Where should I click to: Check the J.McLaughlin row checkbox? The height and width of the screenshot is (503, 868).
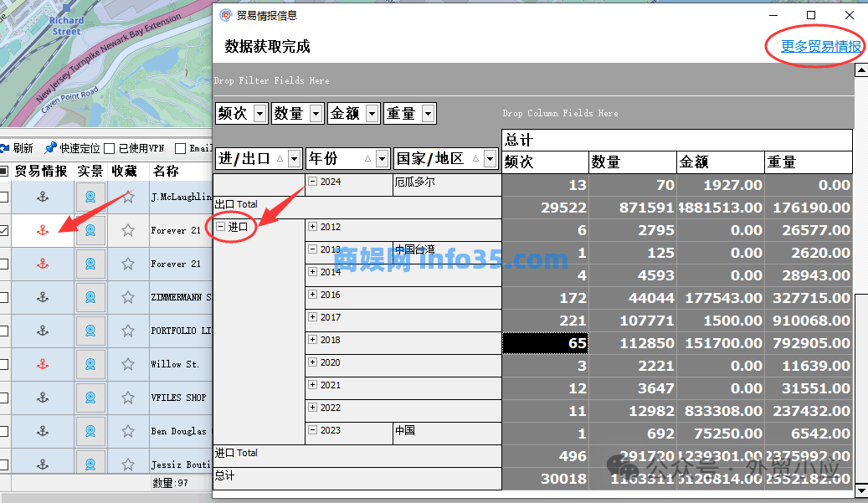pyautogui.click(x=4, y=197)
